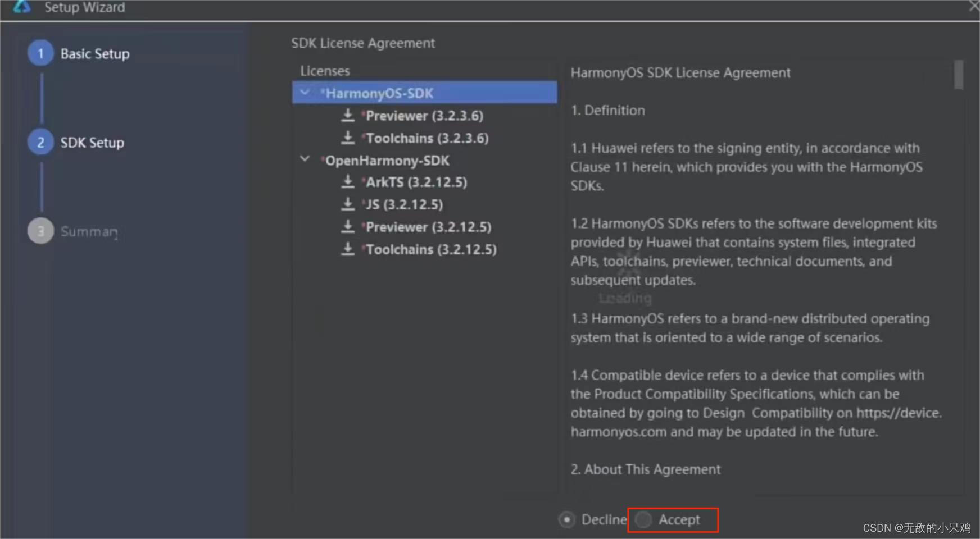Select the Decline radio button
980x539 pixels.
coord(567,520)
